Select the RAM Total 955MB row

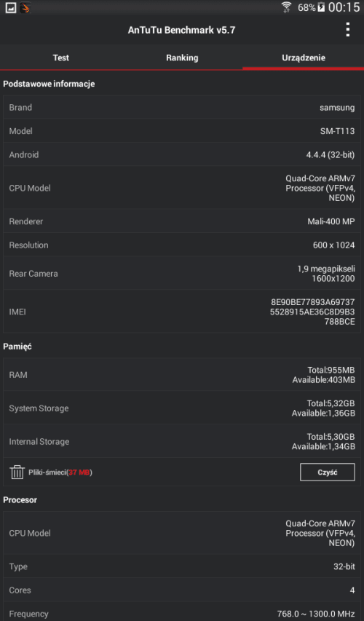point(182,375)
